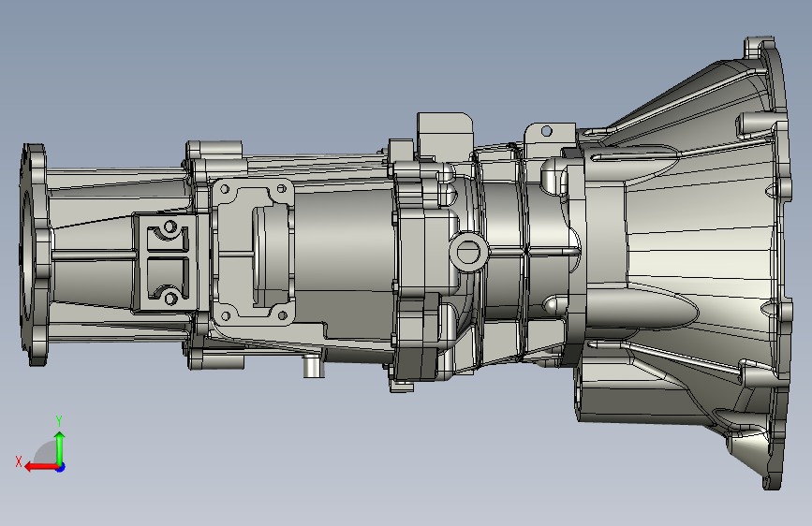Select the rear output flange of the transmission
Viewport: 812px width, 526px height.
(35, 255)
